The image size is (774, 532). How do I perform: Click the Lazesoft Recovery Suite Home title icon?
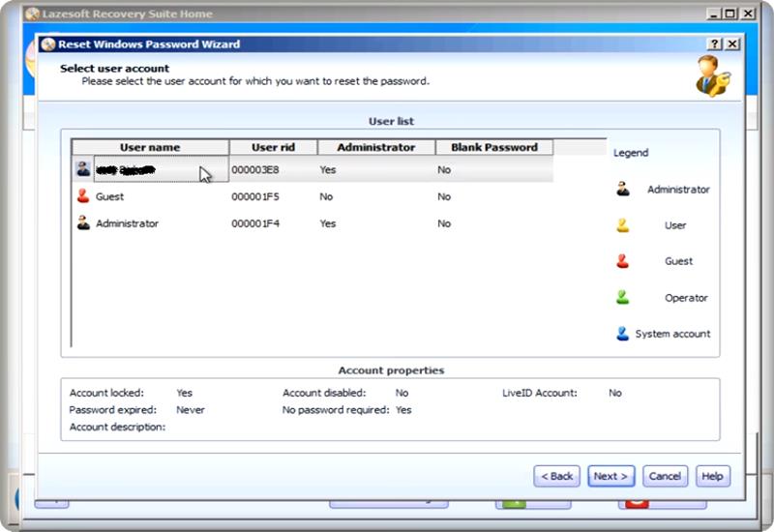(32, 14)
